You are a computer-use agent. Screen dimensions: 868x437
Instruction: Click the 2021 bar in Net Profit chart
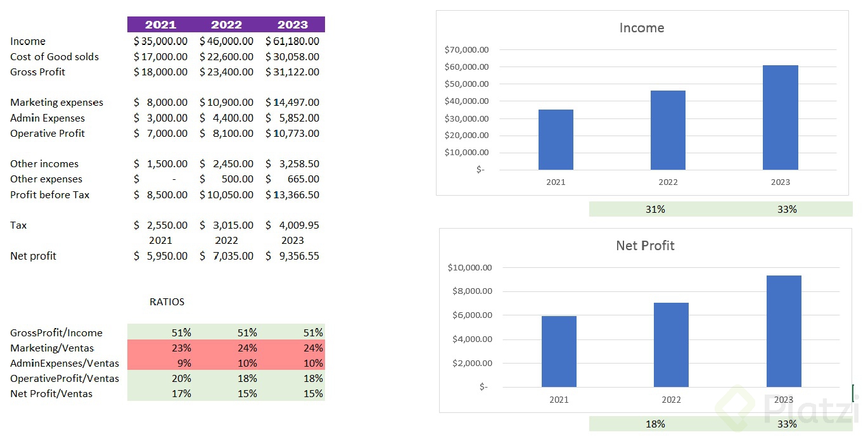point(559,351)
